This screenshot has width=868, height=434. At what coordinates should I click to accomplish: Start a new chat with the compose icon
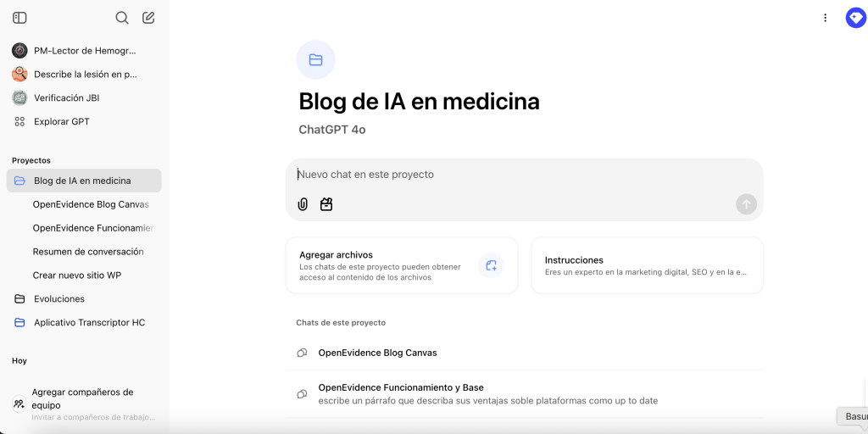148,18
